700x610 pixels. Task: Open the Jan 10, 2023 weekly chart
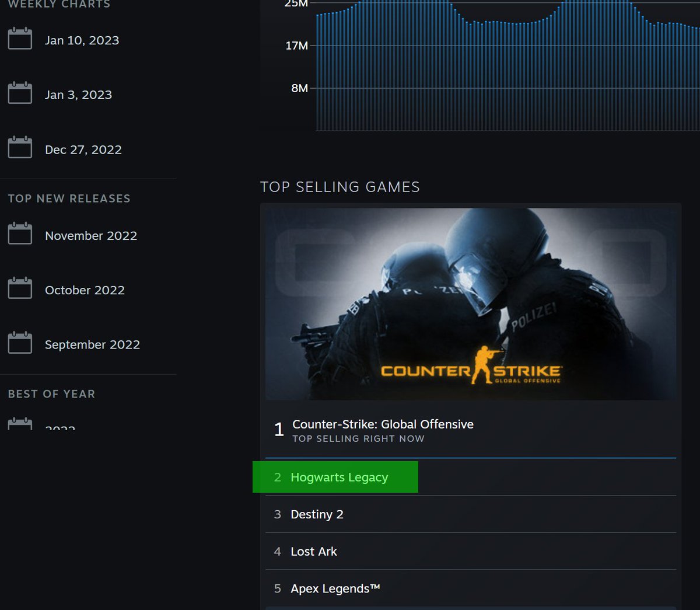pos(82,40)
